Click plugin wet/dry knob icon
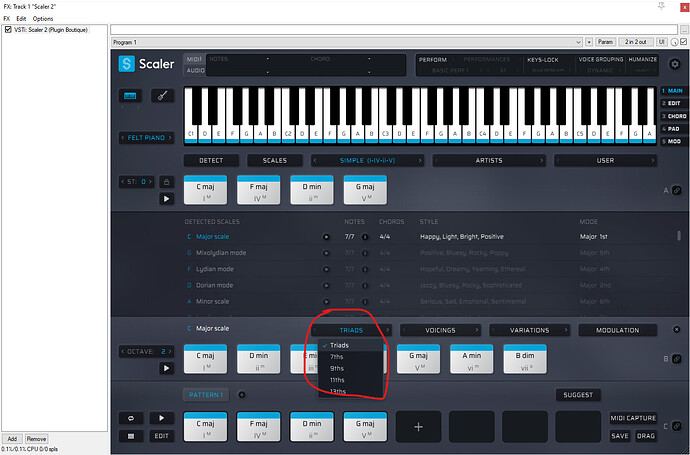The height and width of the screenshot is (455, 690). (675, 42)
